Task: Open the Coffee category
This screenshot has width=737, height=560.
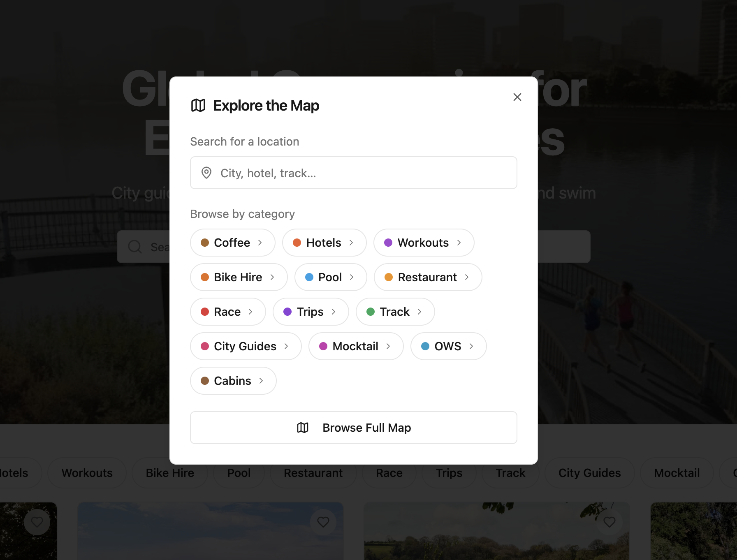Action: [x=233, y=243]
